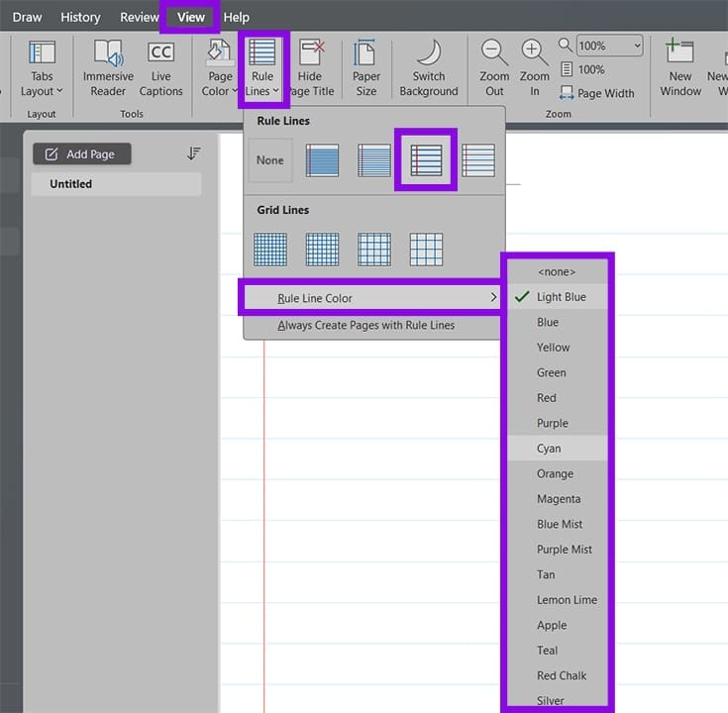Open the Review ribbon tab

pos(139,17)
